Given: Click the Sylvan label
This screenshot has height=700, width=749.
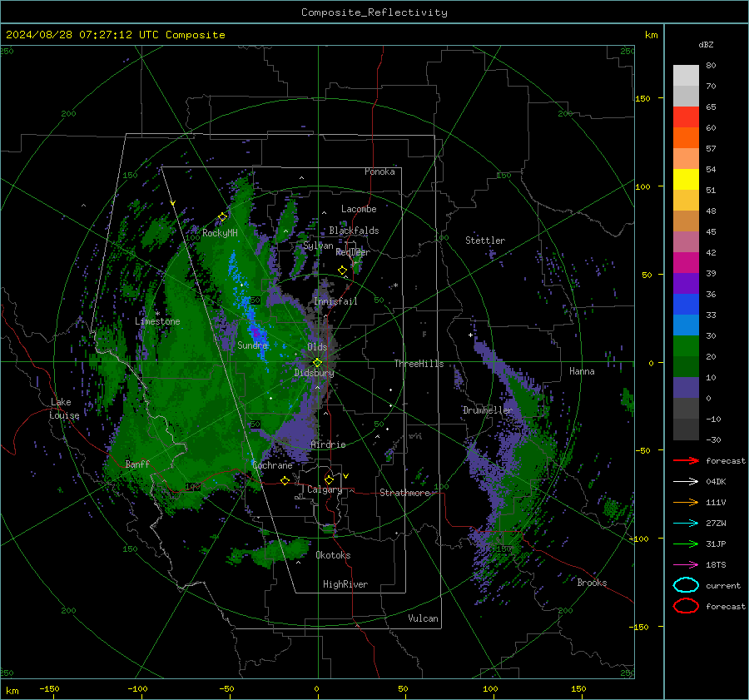Looking at the screenshot, I should click(x=318, y=246).
